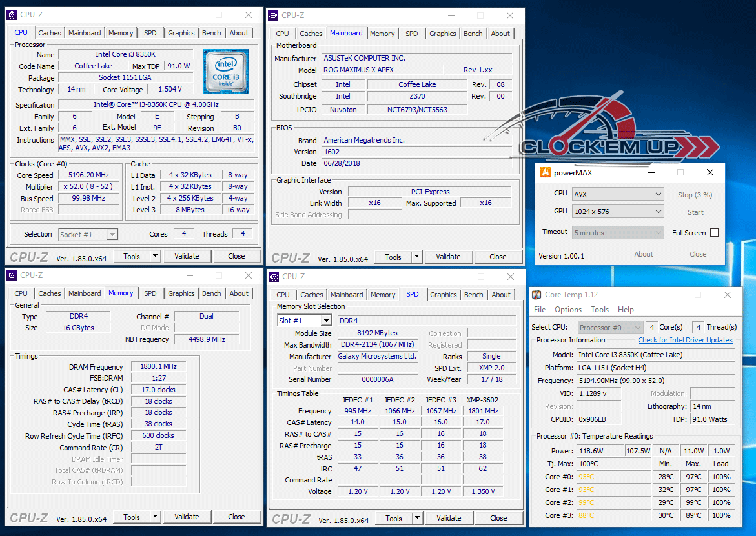Click the Close button in the CPU-Z SPD window
This screenshot has width=756, height=536.
tap(498, 518)
